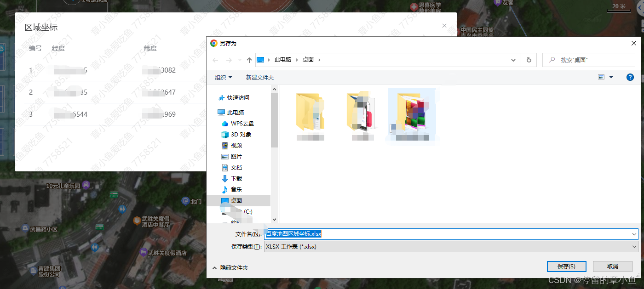
Task: Open the 组织 menu dropdown
Action: [224, 77]
